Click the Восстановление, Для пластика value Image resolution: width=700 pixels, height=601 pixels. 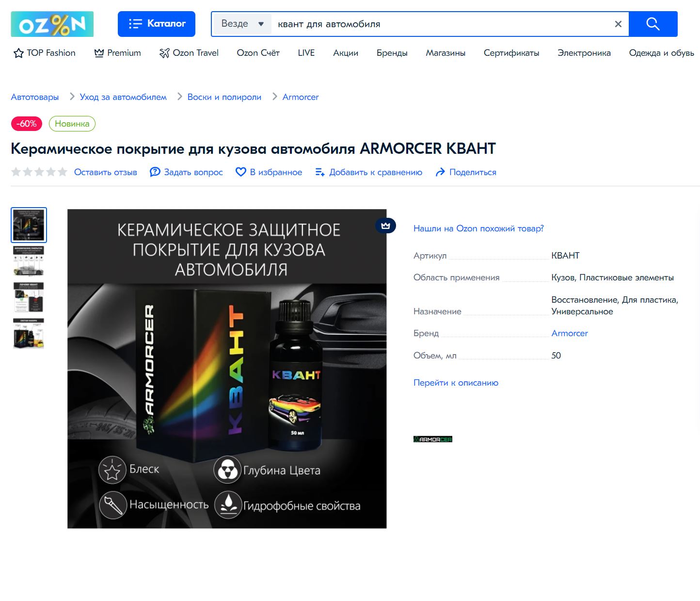point(615,306)
